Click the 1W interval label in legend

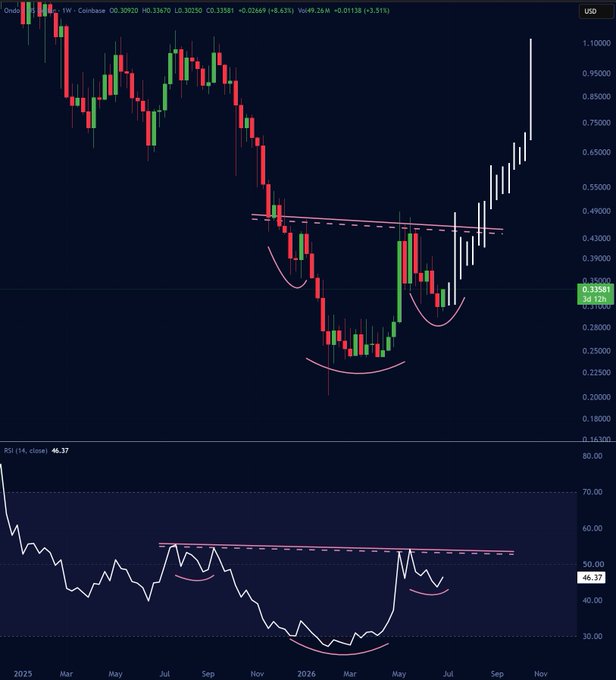tap(66, 10)
